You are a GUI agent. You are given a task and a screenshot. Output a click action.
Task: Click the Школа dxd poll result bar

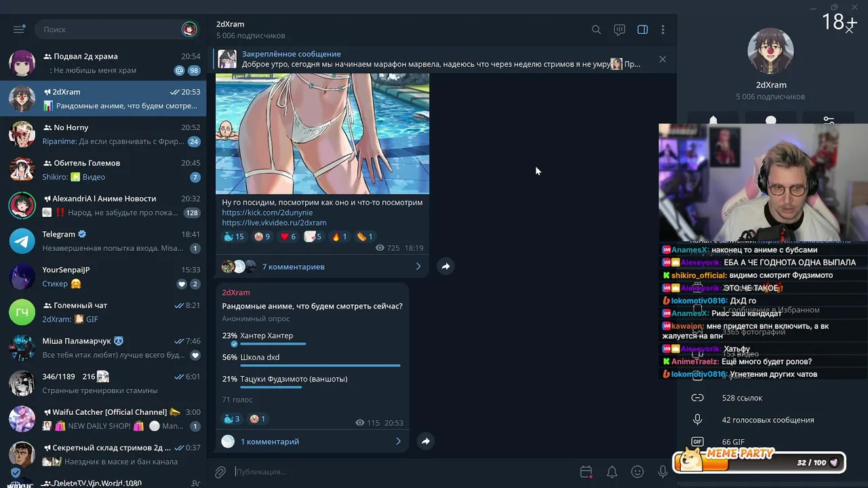[320, 366]
